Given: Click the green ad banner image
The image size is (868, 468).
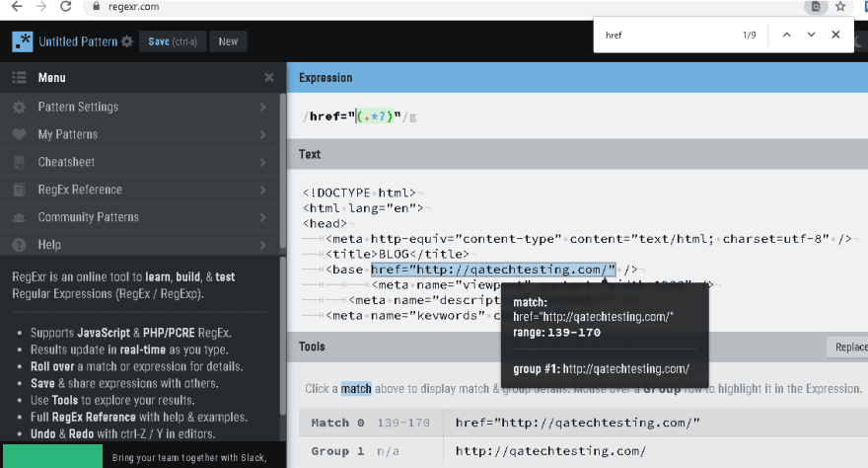Looking at the screenshot, I should (x=52, y=456).
